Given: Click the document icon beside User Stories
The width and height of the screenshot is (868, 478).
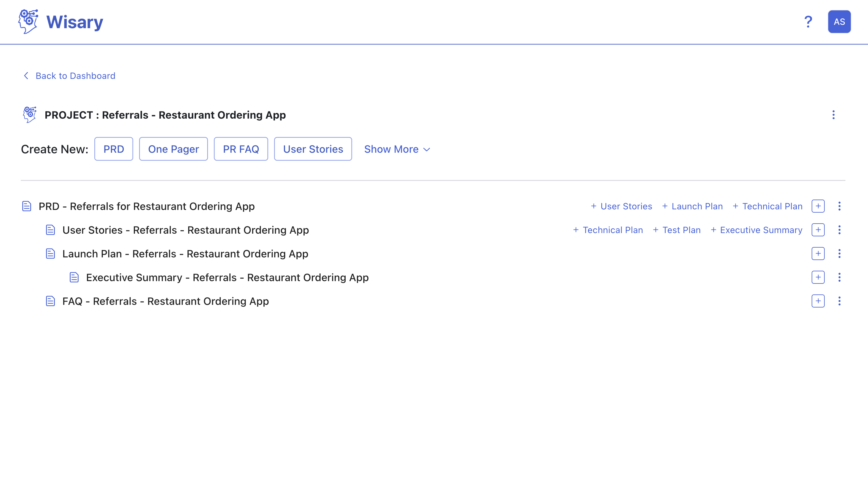Looking at the screenshot, I should click(x=50, y=230).
